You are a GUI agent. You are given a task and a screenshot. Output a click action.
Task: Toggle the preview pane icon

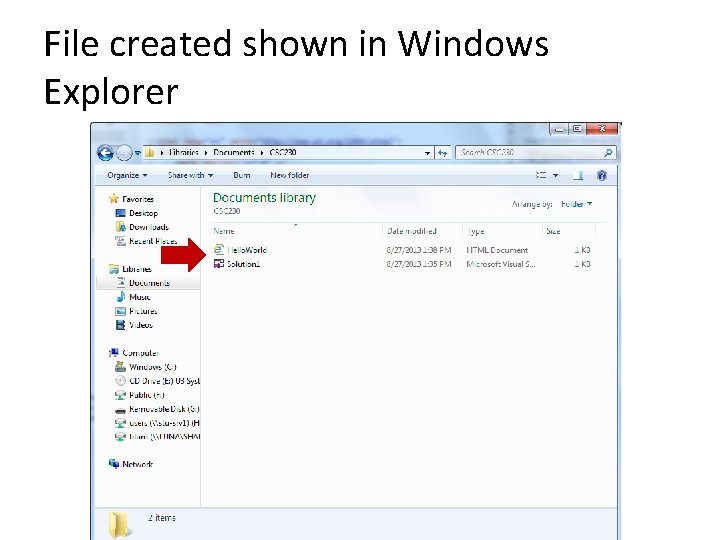(578, 175)
